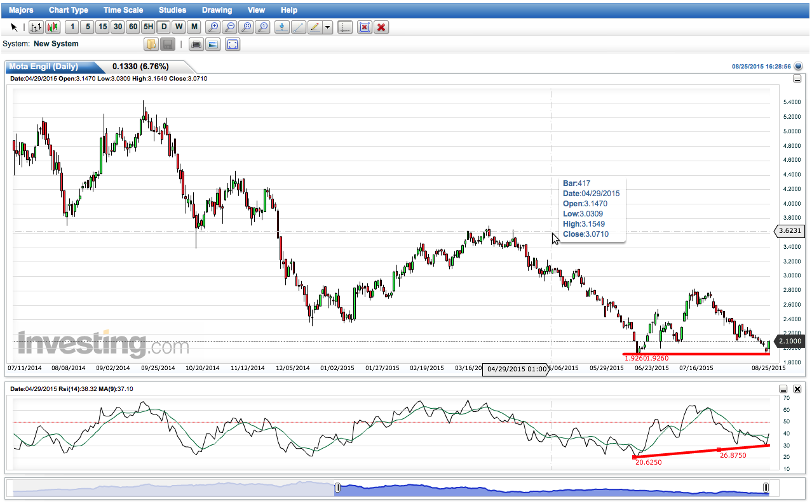Collapse the main price chart panel
Screen dimensions: 812x504
click(797, 79)
